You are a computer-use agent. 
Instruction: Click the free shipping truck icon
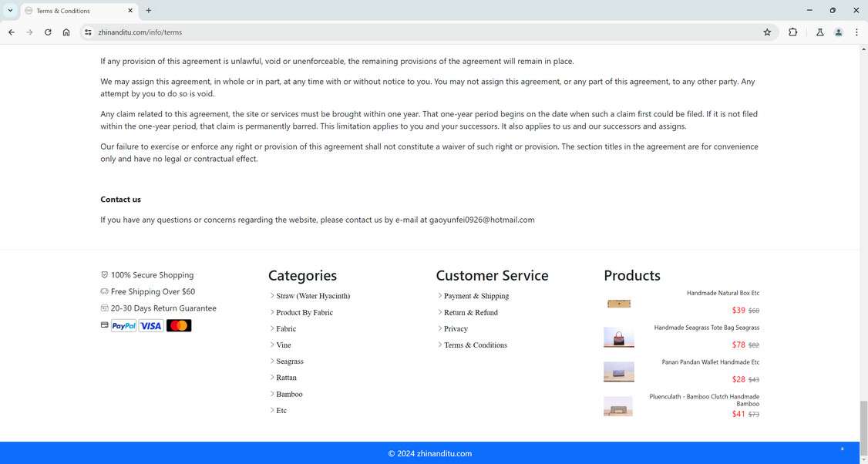click(x=103, y=291)
